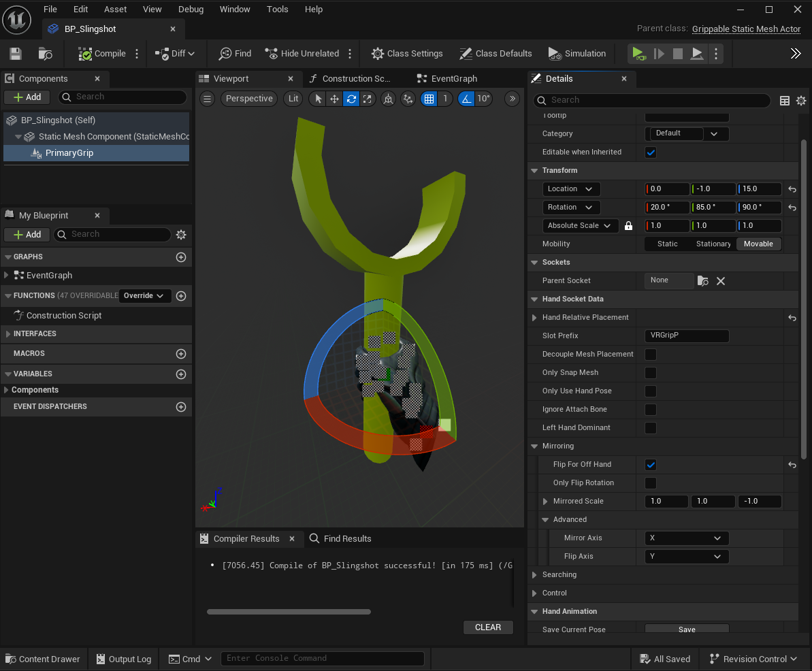Clear the Parent Socket with X icon
The height and width of the screenshot is (671, 812).
pyautogui.click(x=721, y=280)
